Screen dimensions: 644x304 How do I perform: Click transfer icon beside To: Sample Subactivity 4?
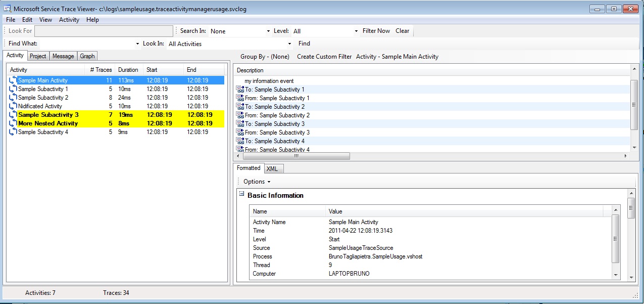coord(240,141)
